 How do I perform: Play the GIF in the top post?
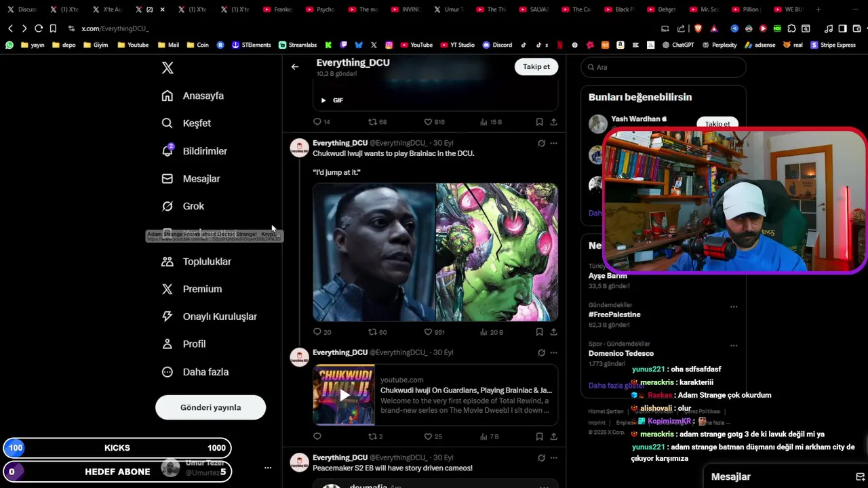(x=323, y=100)
